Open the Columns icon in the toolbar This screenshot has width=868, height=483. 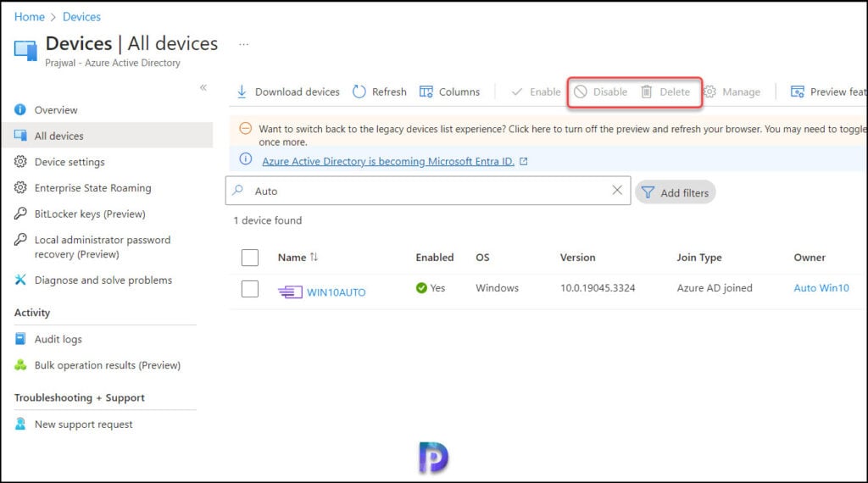click(426, 92)
